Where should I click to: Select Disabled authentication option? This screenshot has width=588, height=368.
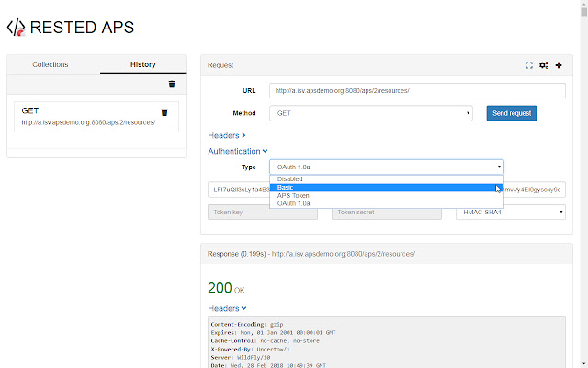[289, 179]
